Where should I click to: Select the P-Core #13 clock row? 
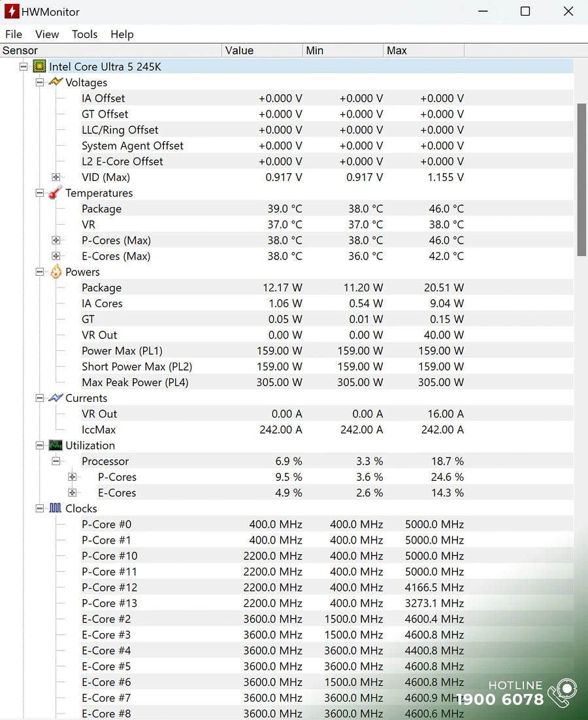(x=327, y=603)
